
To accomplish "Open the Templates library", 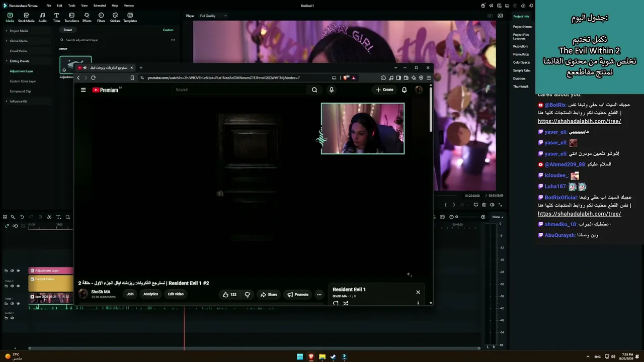I will [130, 18].
